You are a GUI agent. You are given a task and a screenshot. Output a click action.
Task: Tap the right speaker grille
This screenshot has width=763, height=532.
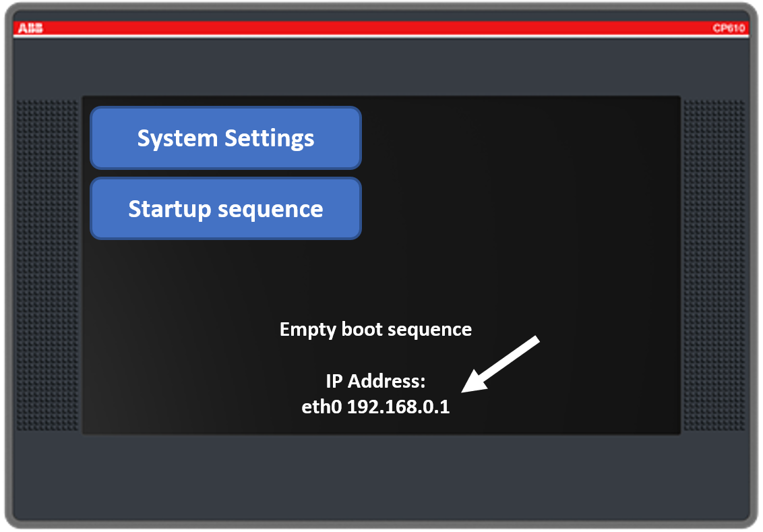(x=714, y=266)
